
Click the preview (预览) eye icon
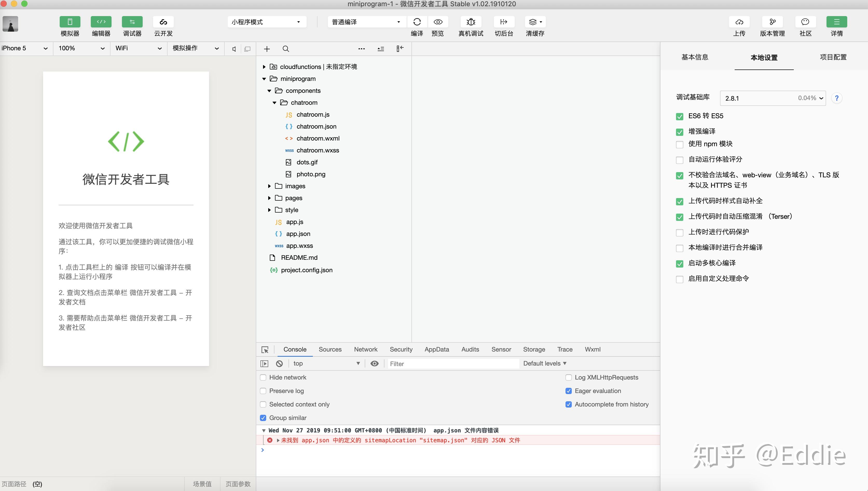(x=438, y=22)
